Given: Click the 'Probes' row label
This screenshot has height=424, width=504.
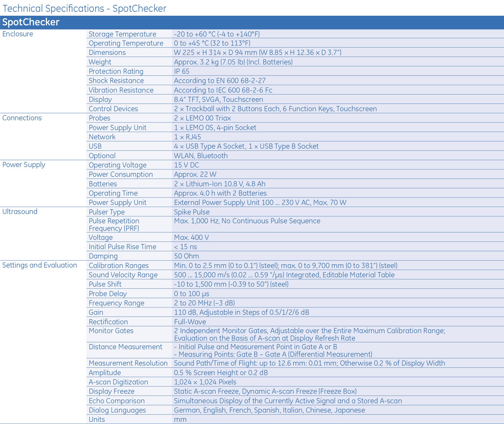Looking at the screenshot, I should (100, 118).
